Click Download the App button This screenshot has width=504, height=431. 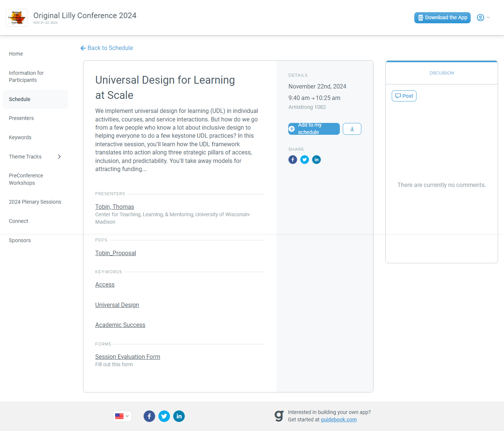click(442, 18)
